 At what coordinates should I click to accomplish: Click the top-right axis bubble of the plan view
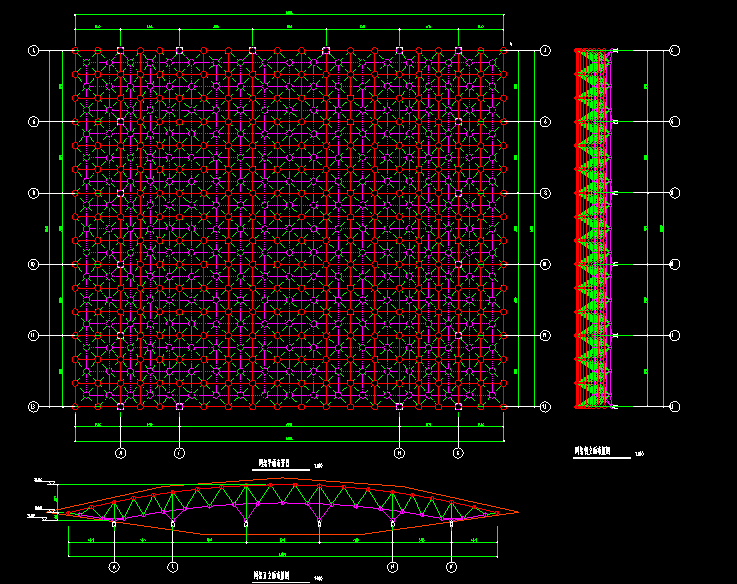(545, 50)
